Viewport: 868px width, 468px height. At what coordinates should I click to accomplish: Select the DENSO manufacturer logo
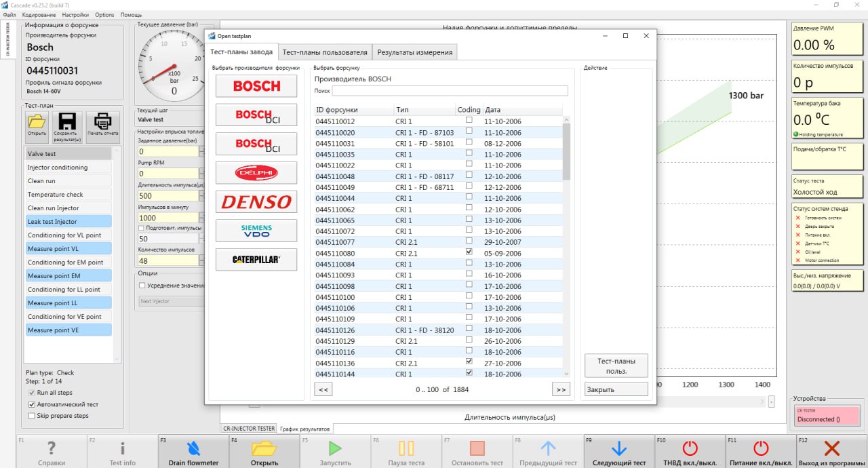[256, 201]
